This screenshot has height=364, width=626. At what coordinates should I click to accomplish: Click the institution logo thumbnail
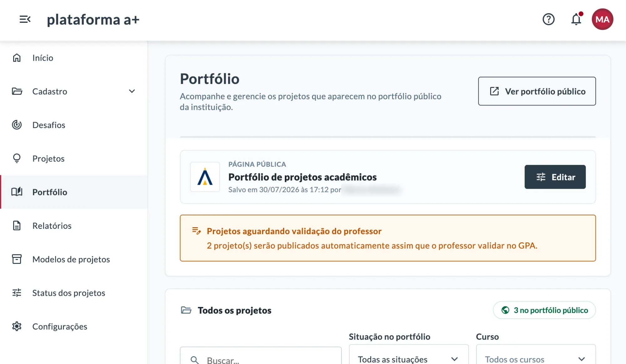coord(205,177)
